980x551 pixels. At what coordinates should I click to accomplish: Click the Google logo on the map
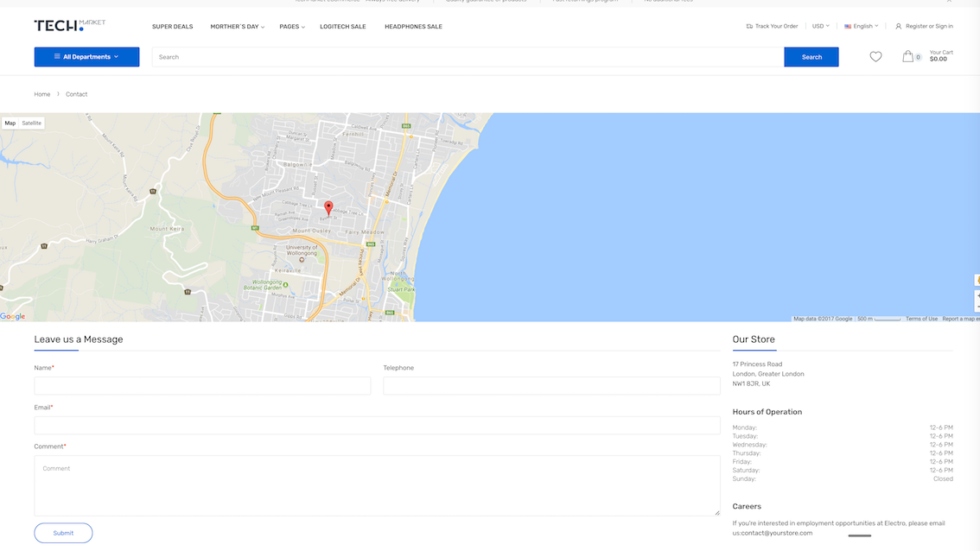12,316
